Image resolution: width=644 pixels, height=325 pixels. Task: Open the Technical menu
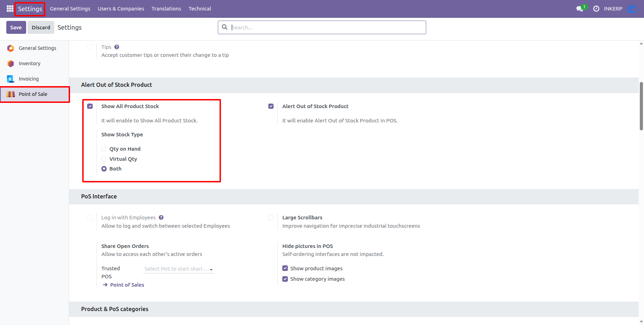tap(200, 9)
